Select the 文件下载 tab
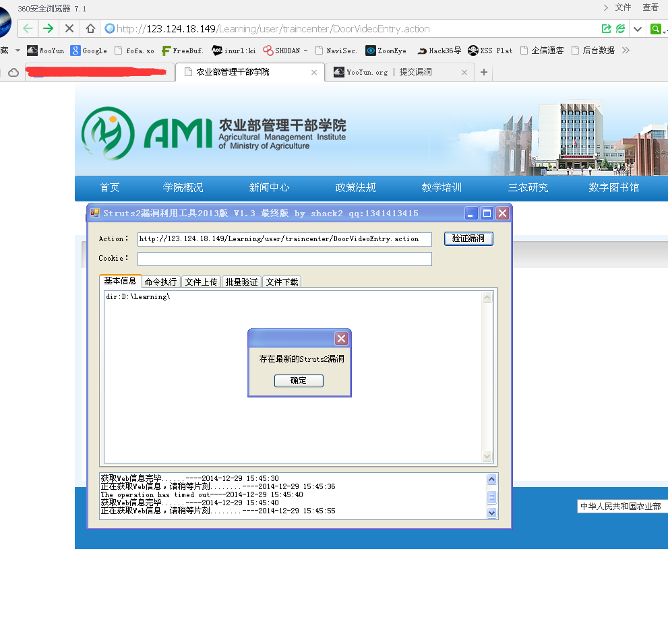This screenshot has width=668, height=644. (282, 282)
